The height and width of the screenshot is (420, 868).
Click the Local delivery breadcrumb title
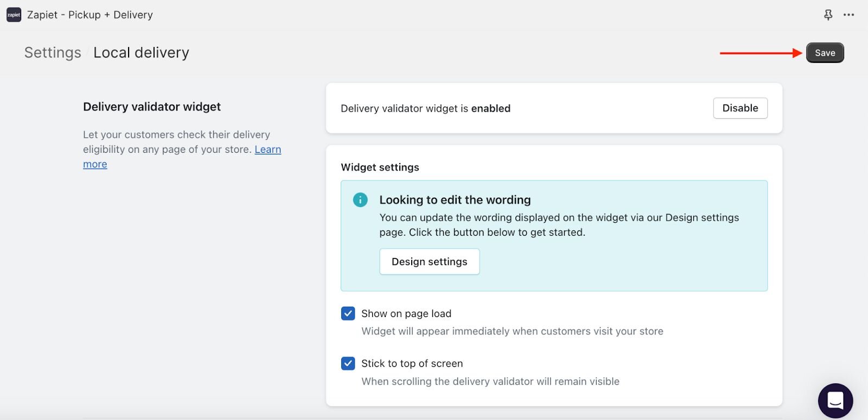141,53
